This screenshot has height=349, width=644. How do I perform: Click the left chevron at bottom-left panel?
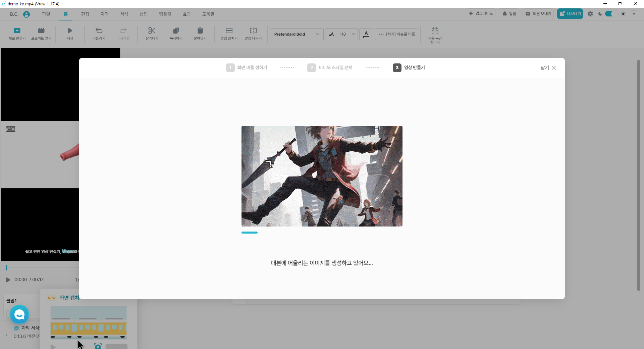tap(6, 335)
